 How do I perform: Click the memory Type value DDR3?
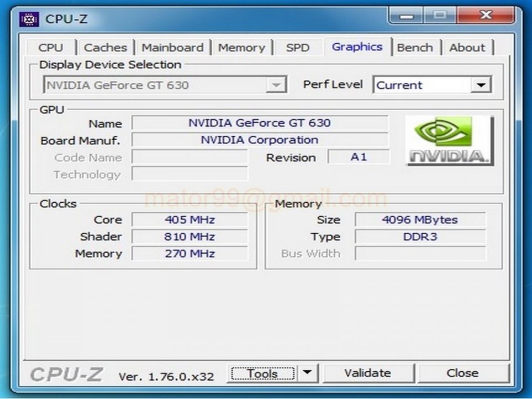[x=421, y=237]
